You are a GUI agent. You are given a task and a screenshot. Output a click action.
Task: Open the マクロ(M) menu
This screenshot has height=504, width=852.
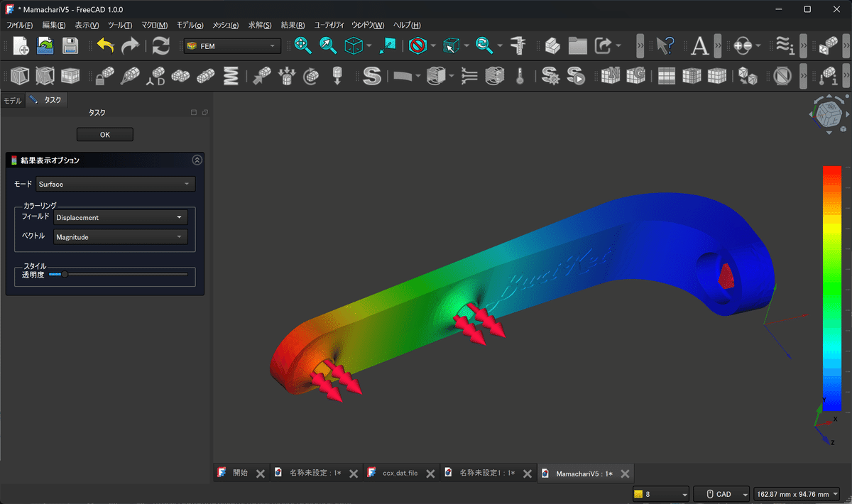(154, 25)
